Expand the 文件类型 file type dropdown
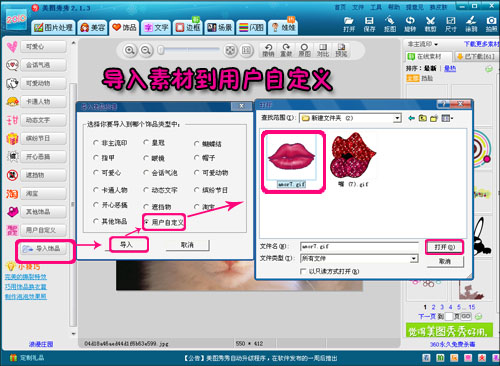This screenshot has height=366, width=500. (414, 258)
